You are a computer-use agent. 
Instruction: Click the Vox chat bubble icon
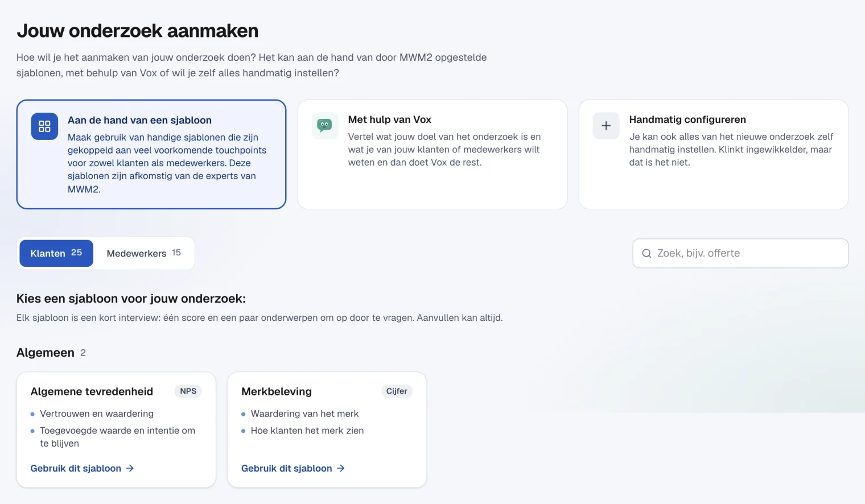pyautogui.click(x=325, y=125)
